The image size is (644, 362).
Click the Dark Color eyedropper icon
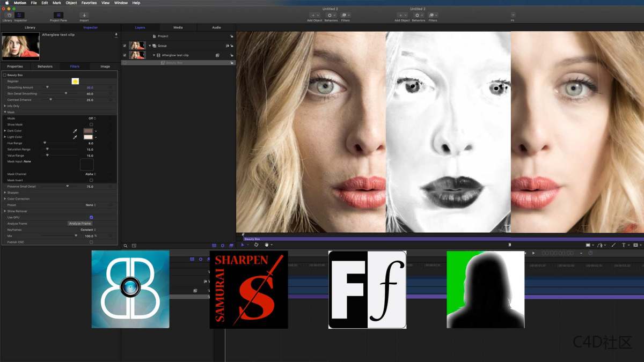point(76,131)
